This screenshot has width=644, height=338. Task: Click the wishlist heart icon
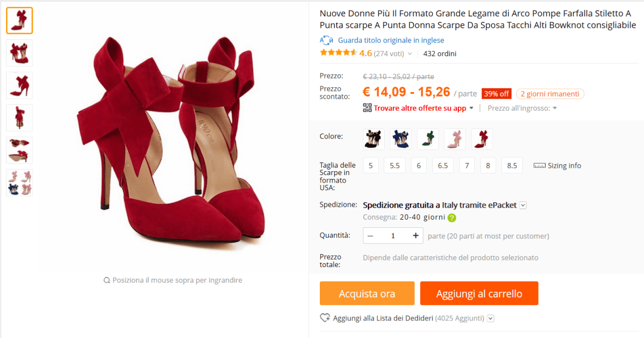point(325,318)
